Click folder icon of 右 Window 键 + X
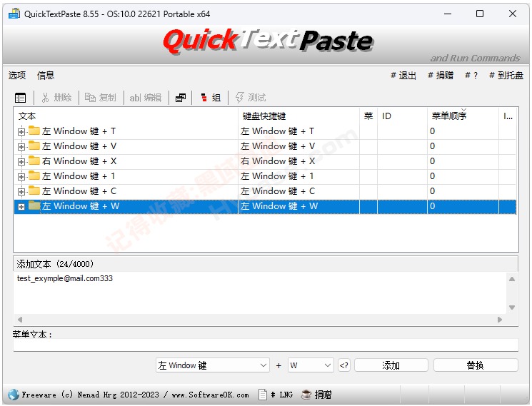The height and width of the screenshot is (406, 532). pos(34,161)
